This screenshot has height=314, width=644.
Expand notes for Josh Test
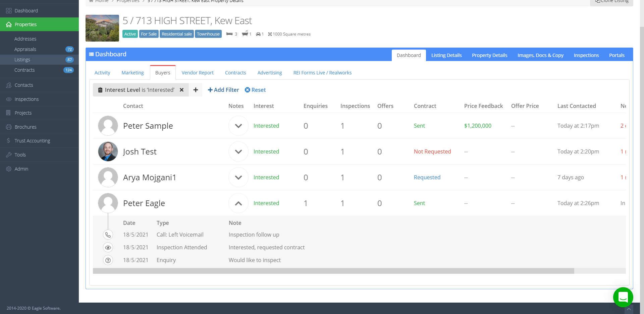pos(238,152)
